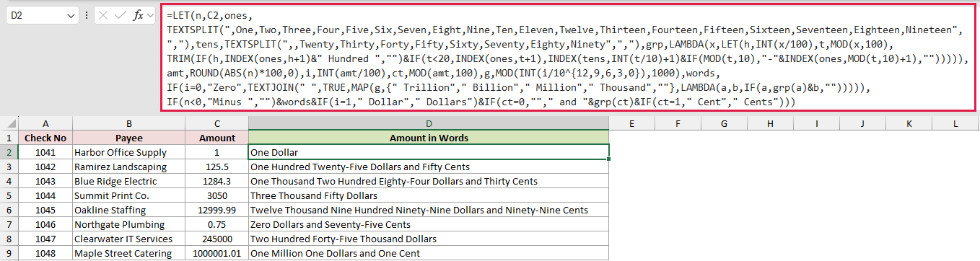Click the 'Amount' header cell

coord(216,138)
